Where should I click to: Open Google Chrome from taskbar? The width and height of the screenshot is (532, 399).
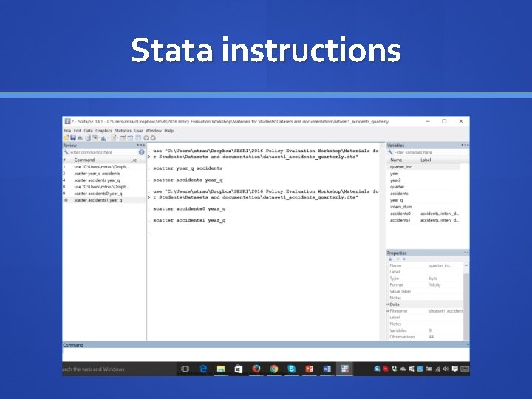coord(274,369)
